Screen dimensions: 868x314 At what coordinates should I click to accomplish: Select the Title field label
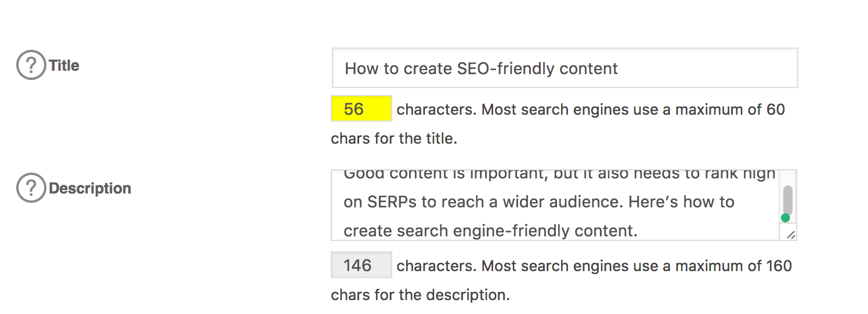click(x=64, y=65)
